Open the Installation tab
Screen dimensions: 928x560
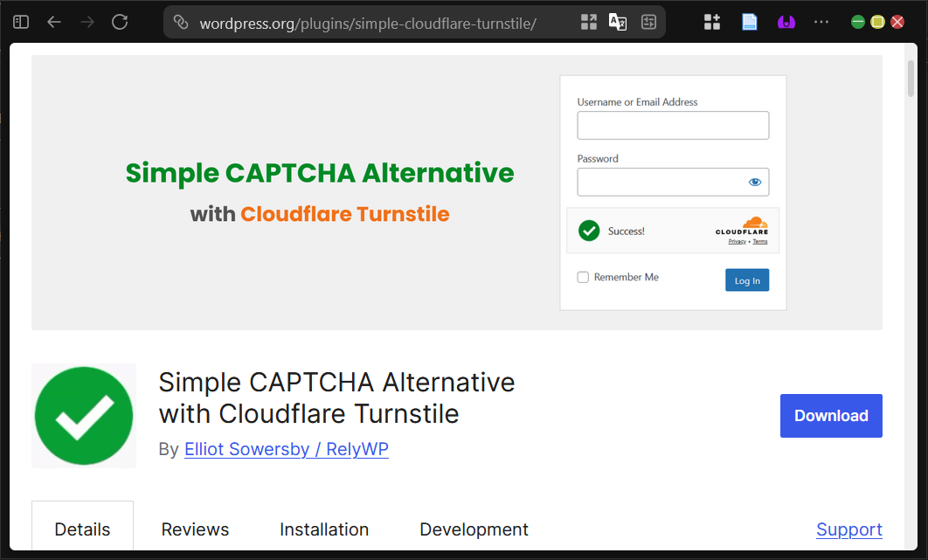tap(324, 529)
